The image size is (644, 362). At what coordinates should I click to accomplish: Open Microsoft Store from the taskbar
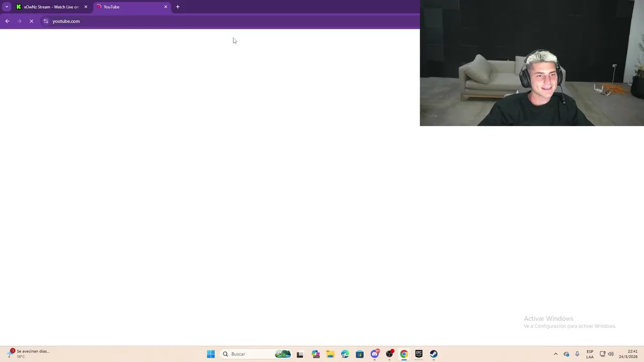pyautogui.click(x=360, y=354)
